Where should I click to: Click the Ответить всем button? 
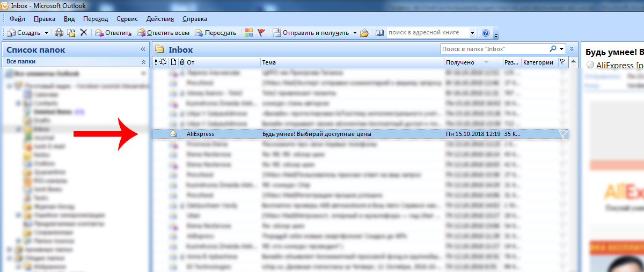tap(163, 33)
